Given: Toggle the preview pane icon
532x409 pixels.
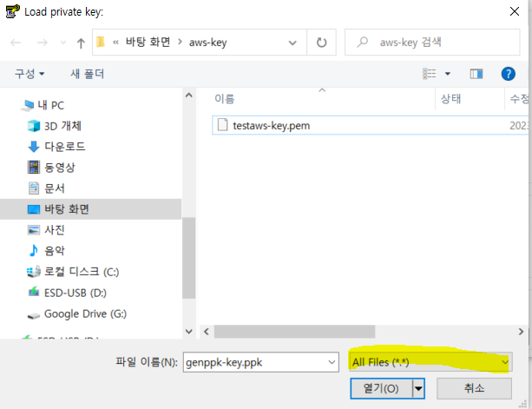Looking at the screenshot, I should (x=476, y=74).
